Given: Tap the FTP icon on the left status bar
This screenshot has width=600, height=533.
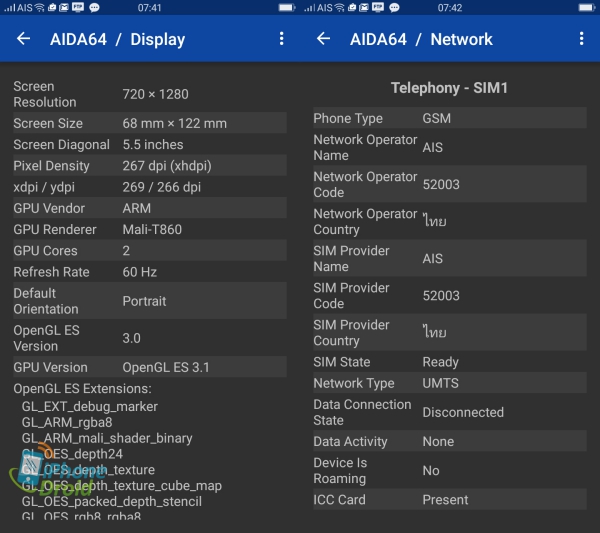Looking at the screenshot, I should pyautogui.click(x=78, y=7).
